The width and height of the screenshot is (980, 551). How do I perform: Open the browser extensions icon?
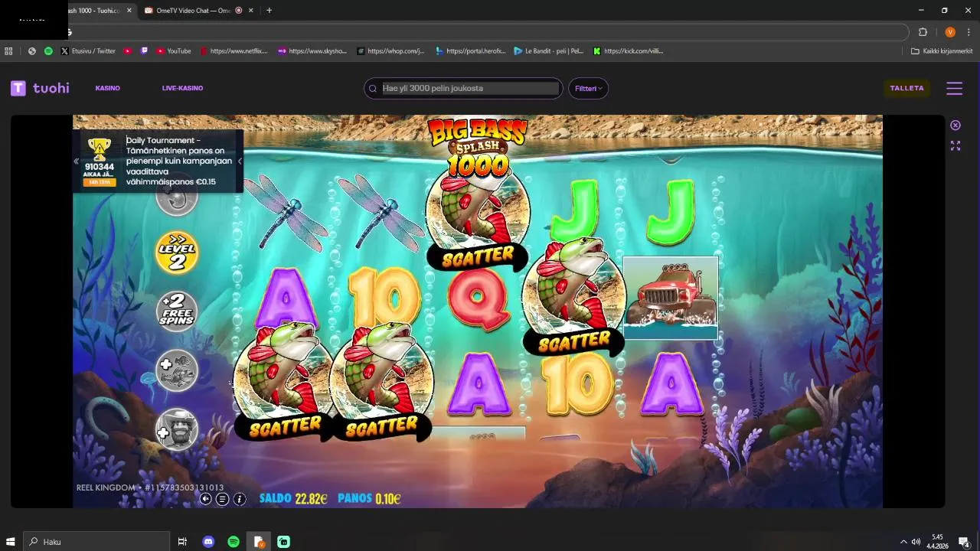coord(923,32)
